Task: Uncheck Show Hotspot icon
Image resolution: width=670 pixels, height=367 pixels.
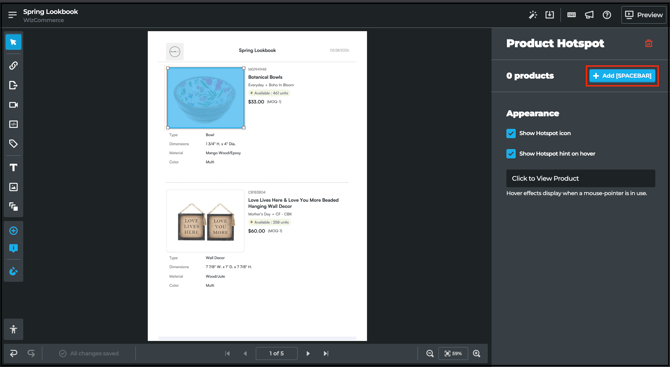Action: 511,133
